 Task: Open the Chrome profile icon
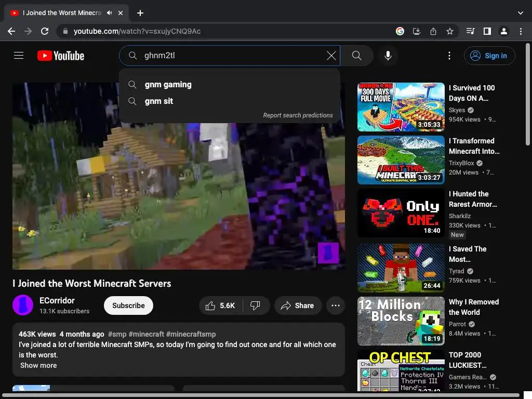tap(504, 31)
